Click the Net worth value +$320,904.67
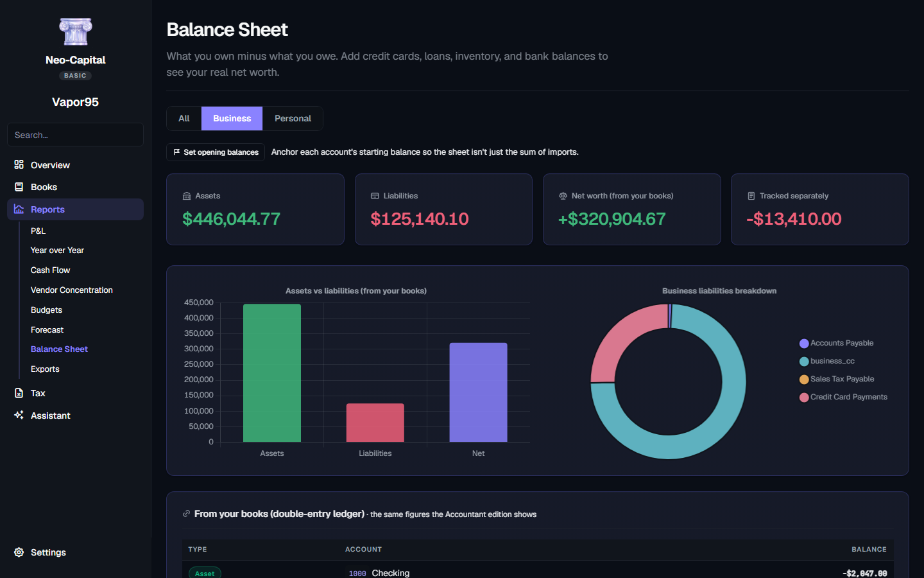The image size is (924, 578). pyautogui.click(x=612, y=219)
